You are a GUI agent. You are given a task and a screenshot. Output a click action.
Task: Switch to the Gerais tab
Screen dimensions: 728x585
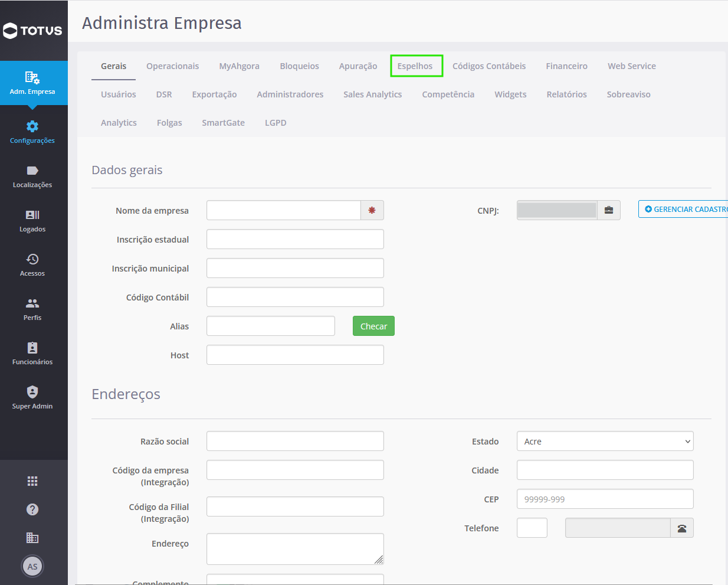[x=113, y=66]
